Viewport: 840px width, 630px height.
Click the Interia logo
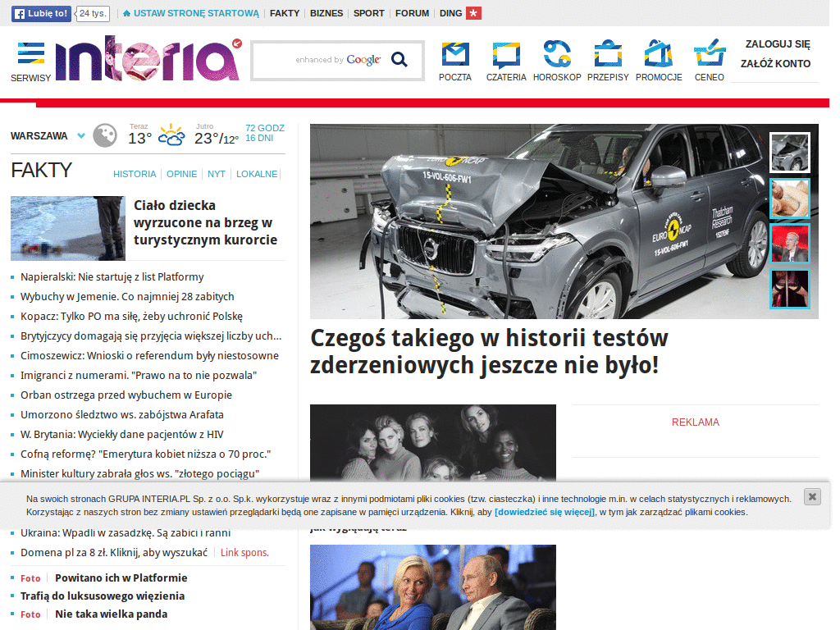(148, 58)
